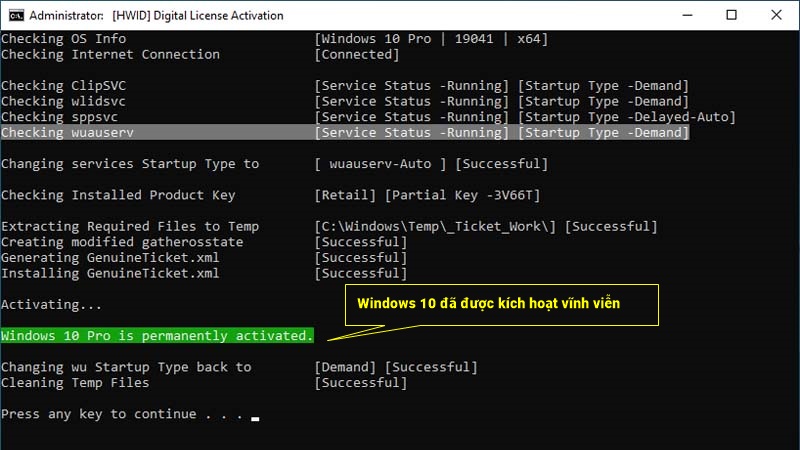The image size is (800, 450).
Task: Click the 'Changing services Startup Type to' line
Action: [x=130, y=164]
